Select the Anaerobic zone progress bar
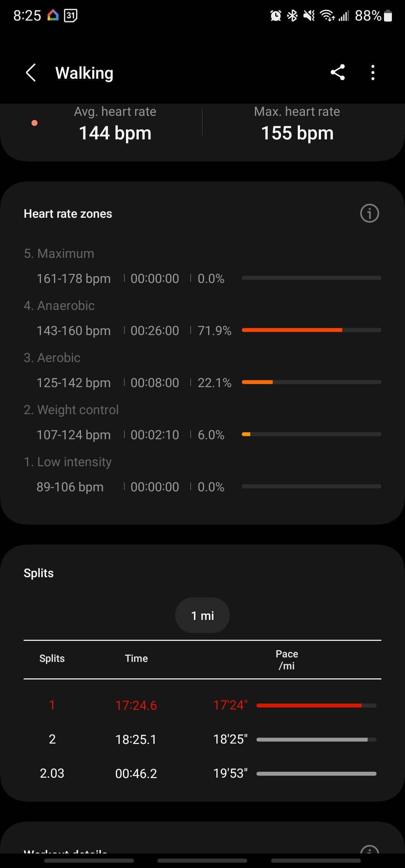405x868 pixels. pyautogui.click(x=311, y=330)
